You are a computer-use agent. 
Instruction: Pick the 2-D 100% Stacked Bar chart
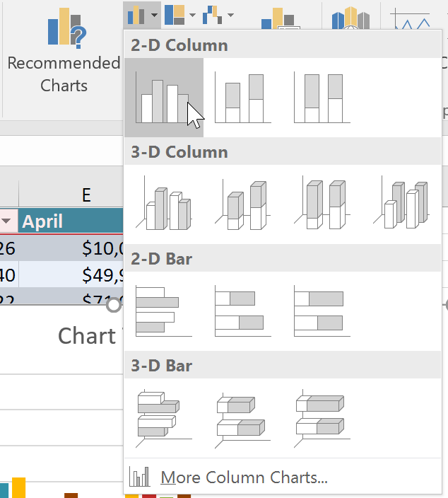[322, 311]
